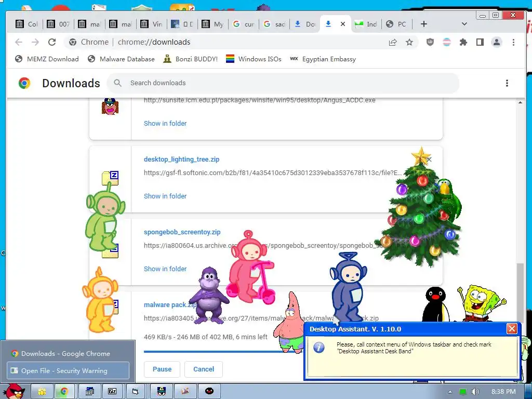Click the Angus_ACDC download icon thumbnail
This screenshot has height=399, width=532.
[110, 107]
